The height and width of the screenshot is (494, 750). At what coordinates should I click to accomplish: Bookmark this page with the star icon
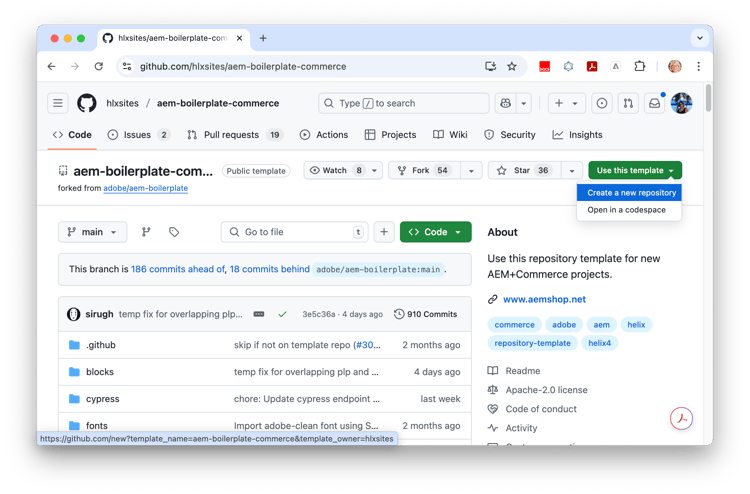[512, 66]
